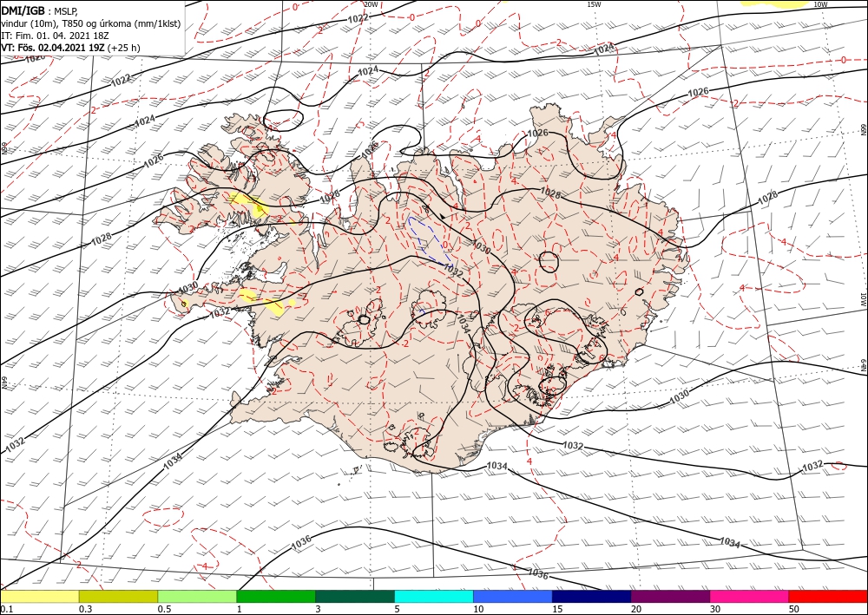Screen dimensions: 868x615
Task: Click the "15W" longitude label
Action: [594, 4]
